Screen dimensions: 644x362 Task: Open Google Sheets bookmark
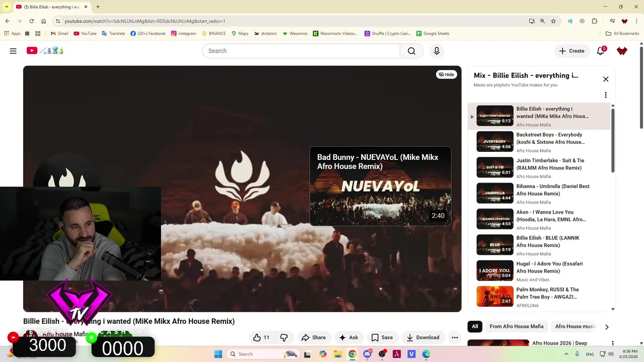point(433,34)
